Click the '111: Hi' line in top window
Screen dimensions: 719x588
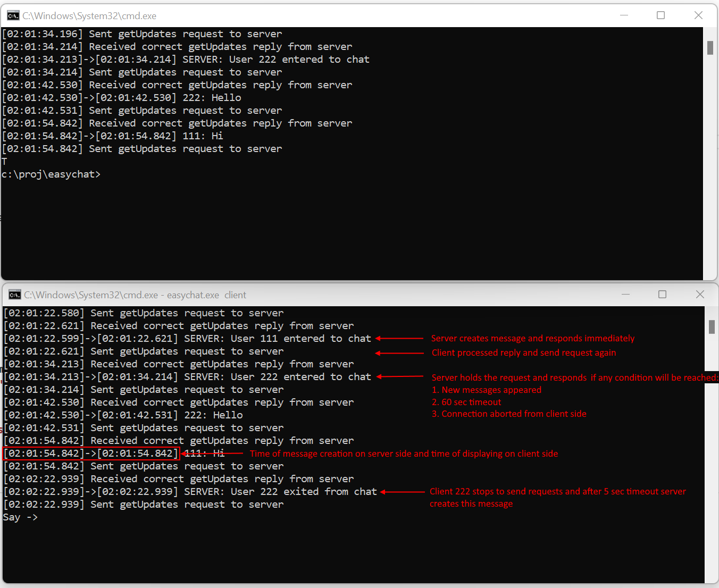[113, 136]
